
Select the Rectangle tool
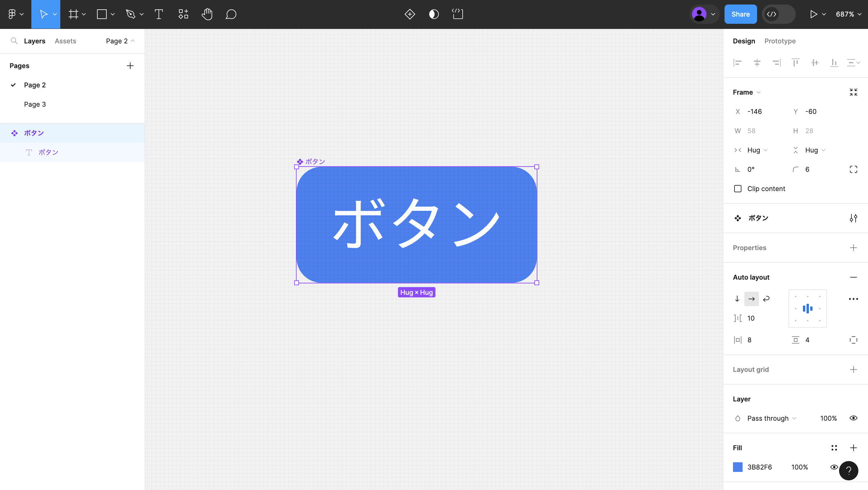(102, 14)
